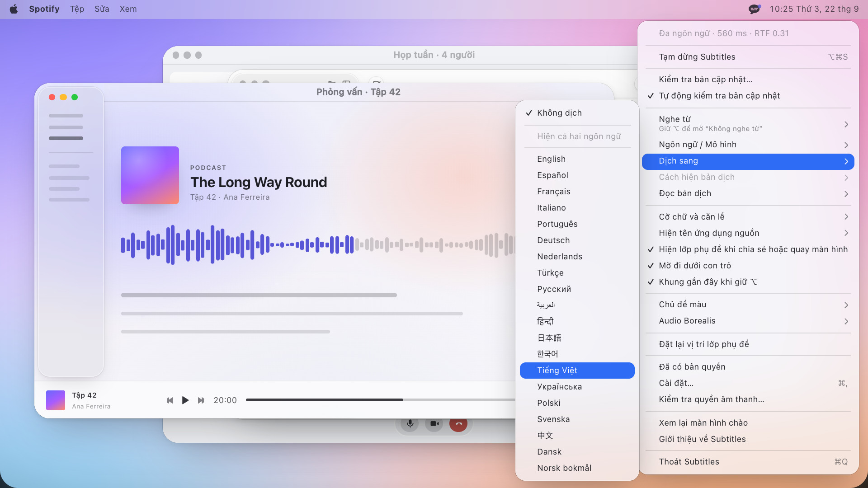Image resolution: width=868 pixels, height=488 pixels.
Task: Click Kiểm tra quyền âm thanh…
Action: click(x=748, y=399)
